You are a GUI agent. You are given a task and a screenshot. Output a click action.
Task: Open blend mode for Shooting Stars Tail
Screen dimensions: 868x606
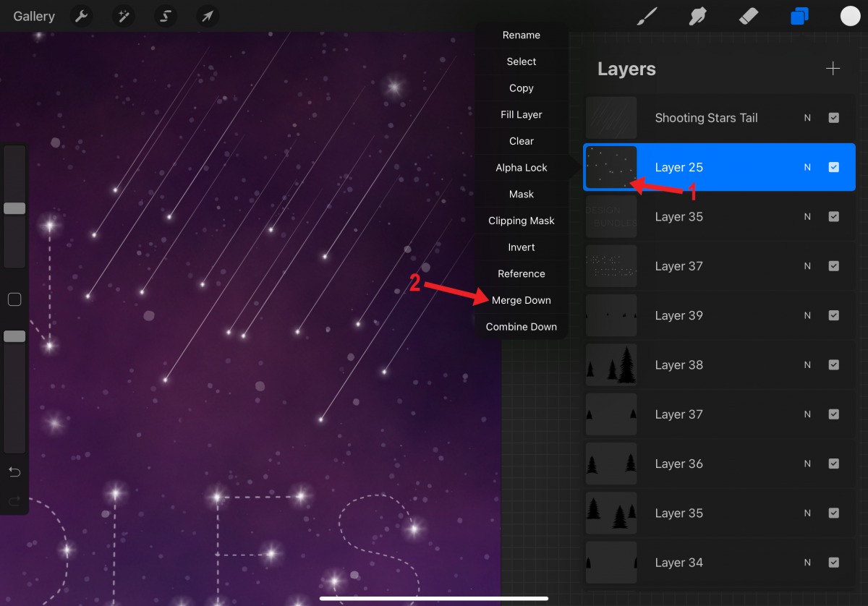pyautogui.click(x=807, y=118)
